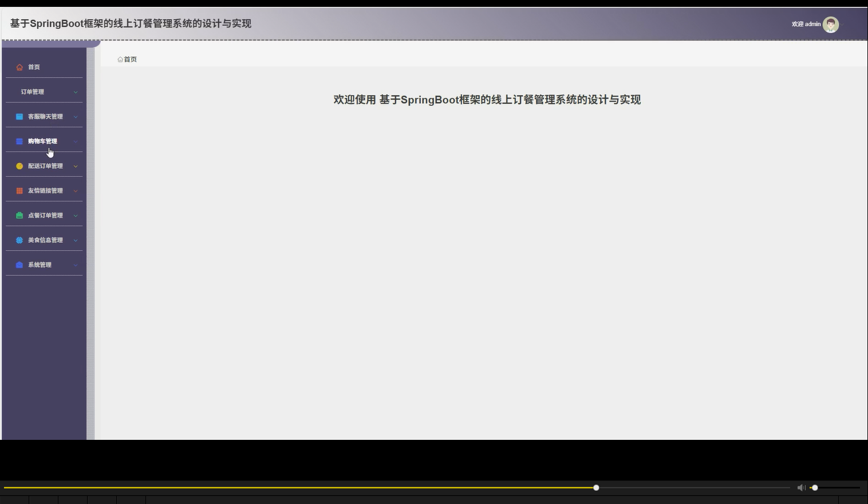
Task: Click the green 点餐订单管理 briefcase icon
Action: coord(19,215)
